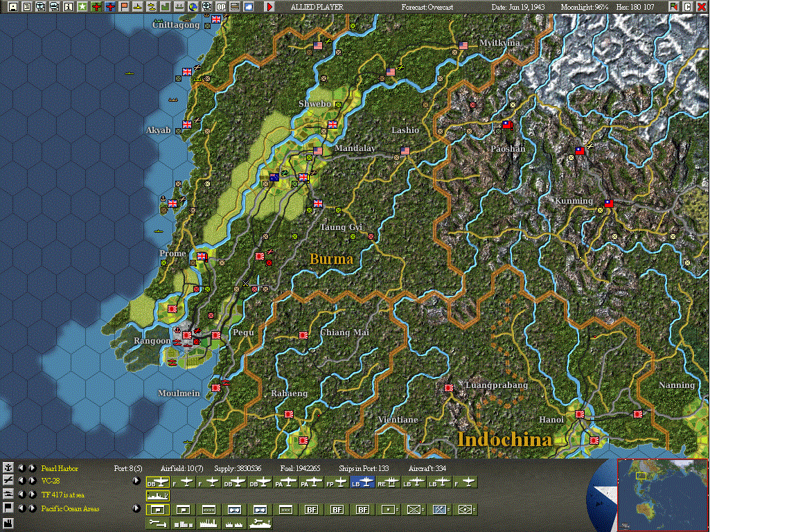798x532 pixels.
Task: Click the VC-28 air unit name
Action: (51, 481)
